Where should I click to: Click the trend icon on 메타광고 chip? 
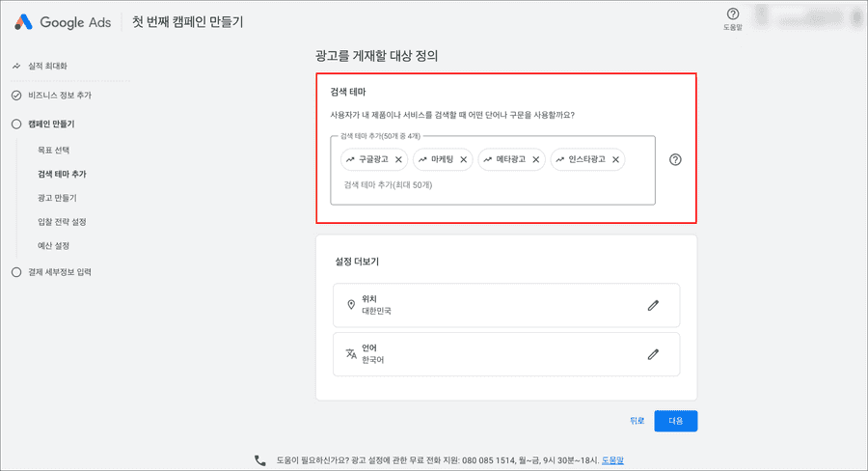(487, 159)
